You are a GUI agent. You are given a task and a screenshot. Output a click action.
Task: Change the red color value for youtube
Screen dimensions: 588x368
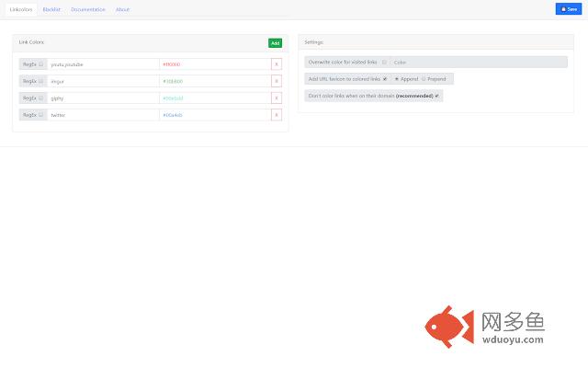[215, 64]
